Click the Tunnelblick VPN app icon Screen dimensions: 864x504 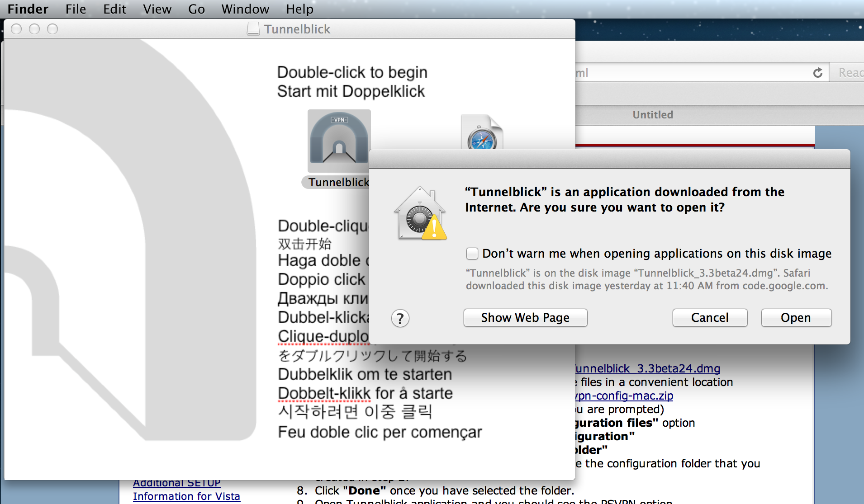339,141
